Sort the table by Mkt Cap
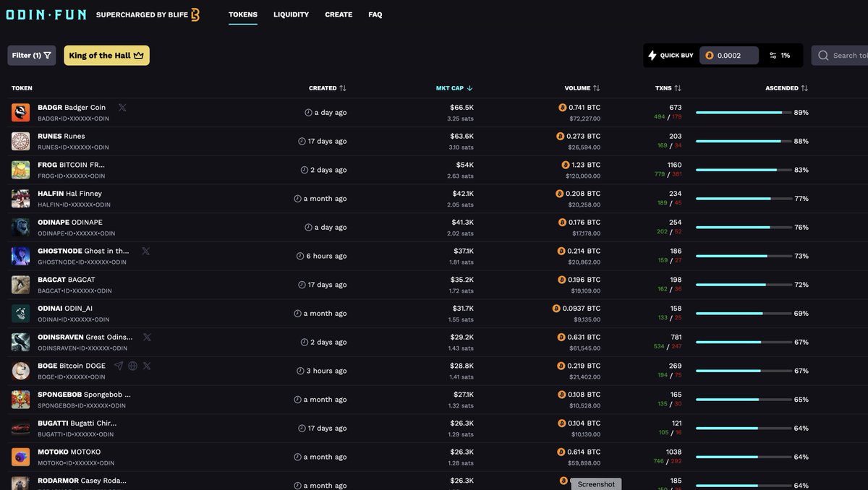This screenshot has height=490, width=868. click(454, 88)
